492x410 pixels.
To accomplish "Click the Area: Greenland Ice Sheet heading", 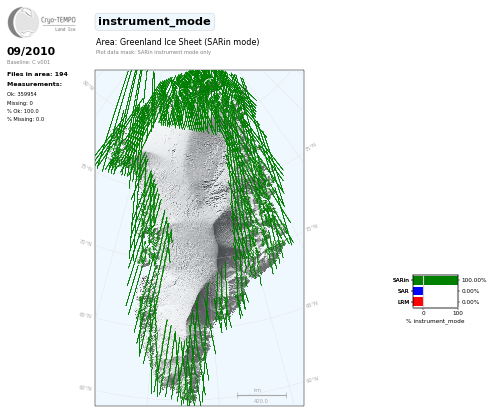I will pyautogui.click(x=177, y=42).
